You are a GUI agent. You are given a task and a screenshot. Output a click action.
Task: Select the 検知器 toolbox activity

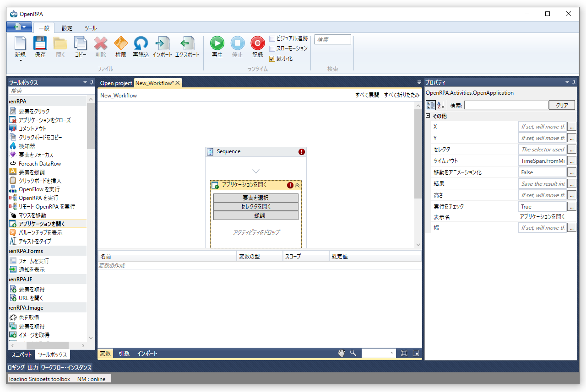click(27, 146)
